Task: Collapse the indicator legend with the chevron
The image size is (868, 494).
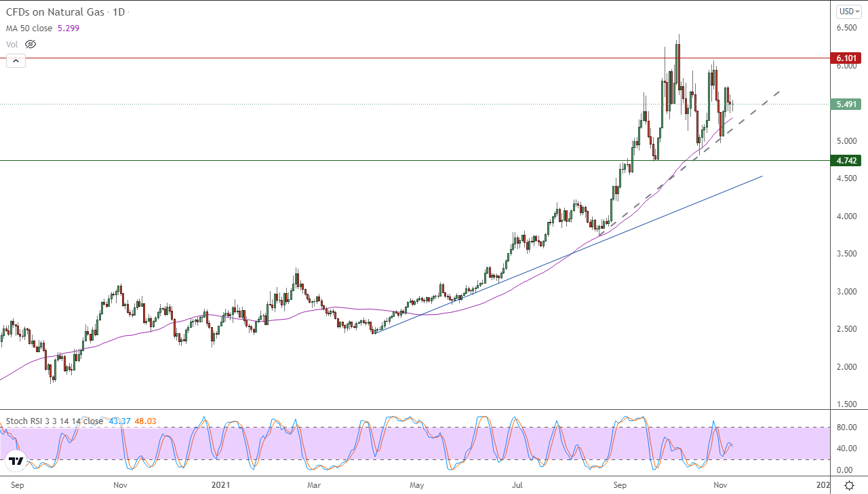Action: pos(16,61)
